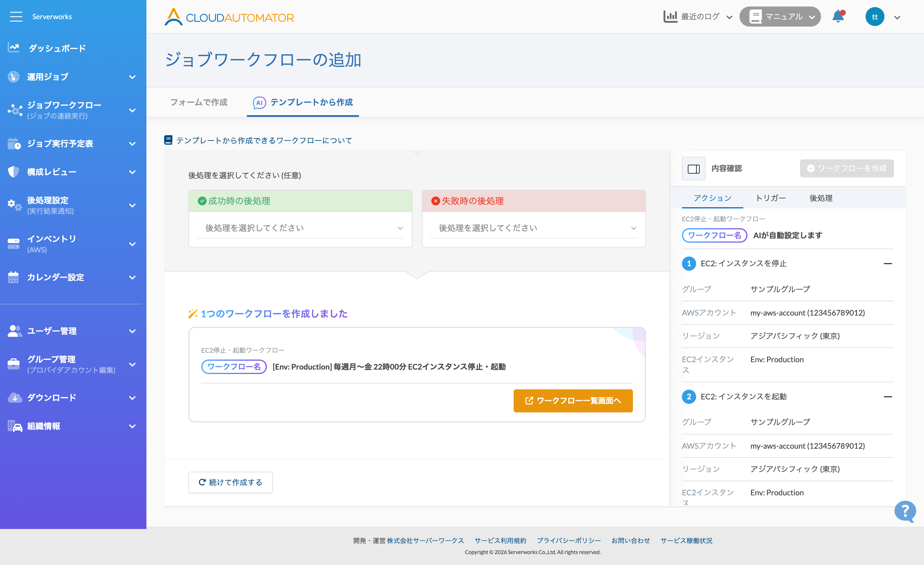Expand the 運用ジョブ menu chevron

pos(132,77)
